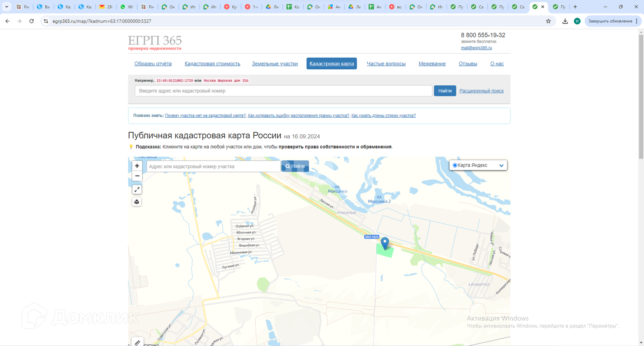Viewport: 644px width, 346px height.
Task: Click the 36Н-1023 road label on map
Action: tap(372, 237)
